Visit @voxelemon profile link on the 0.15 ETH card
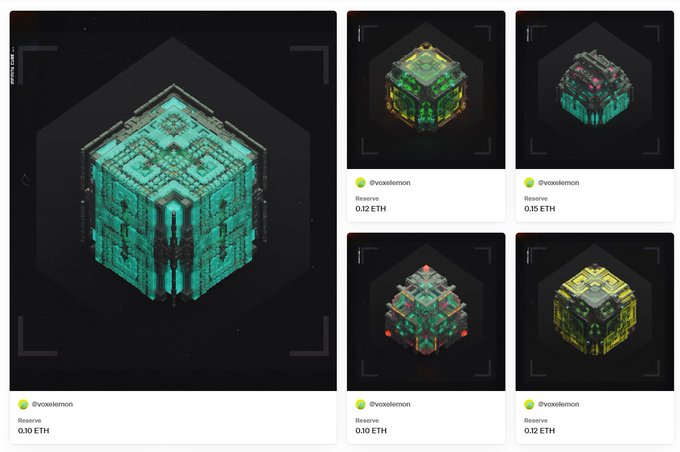Screen dimensions: 680x452 click(x=558, y=183)
